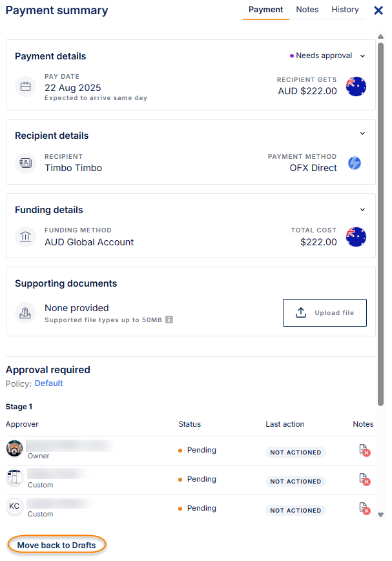The image size is (392, 561).
Task: Click the notes icon on the second approver row
Action: [x=365, y=480]
